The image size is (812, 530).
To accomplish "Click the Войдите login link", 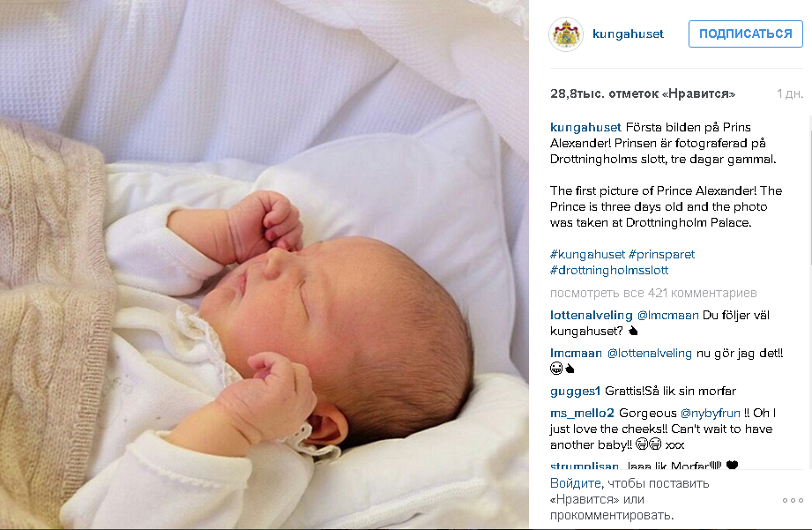I will [x=576, y=483].
